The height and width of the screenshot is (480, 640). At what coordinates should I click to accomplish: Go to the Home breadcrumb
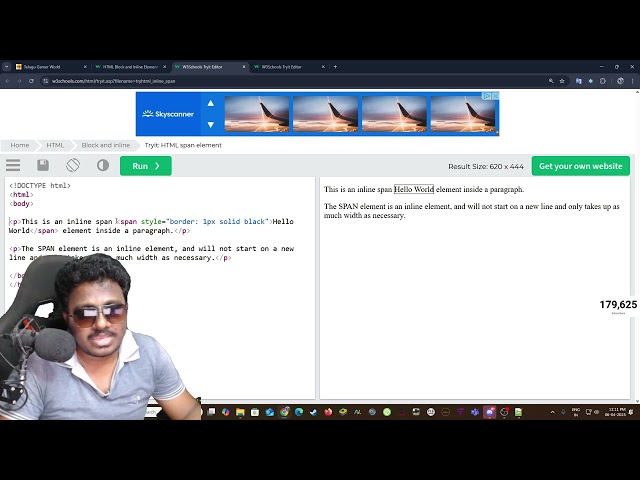20,145
